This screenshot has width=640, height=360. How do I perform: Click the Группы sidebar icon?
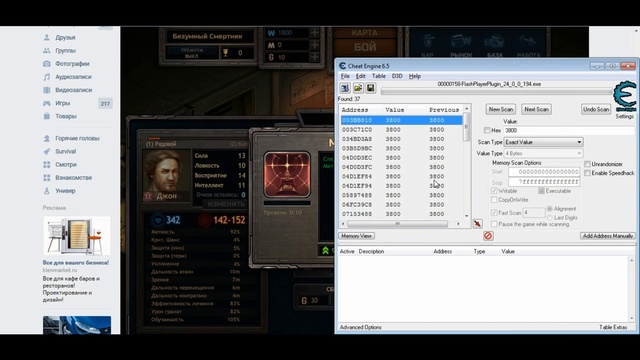pos(47,51)
